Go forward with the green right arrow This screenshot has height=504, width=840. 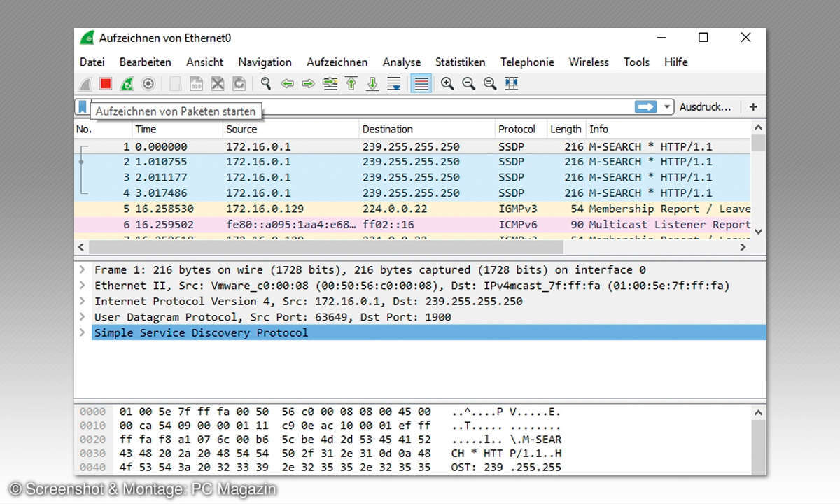tap(308, 84)
